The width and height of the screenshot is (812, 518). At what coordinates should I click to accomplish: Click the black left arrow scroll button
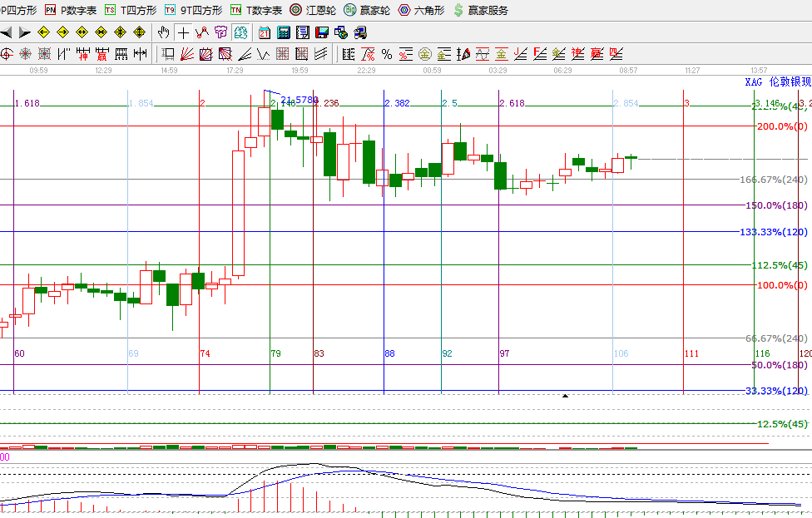(x=6, y=32)
